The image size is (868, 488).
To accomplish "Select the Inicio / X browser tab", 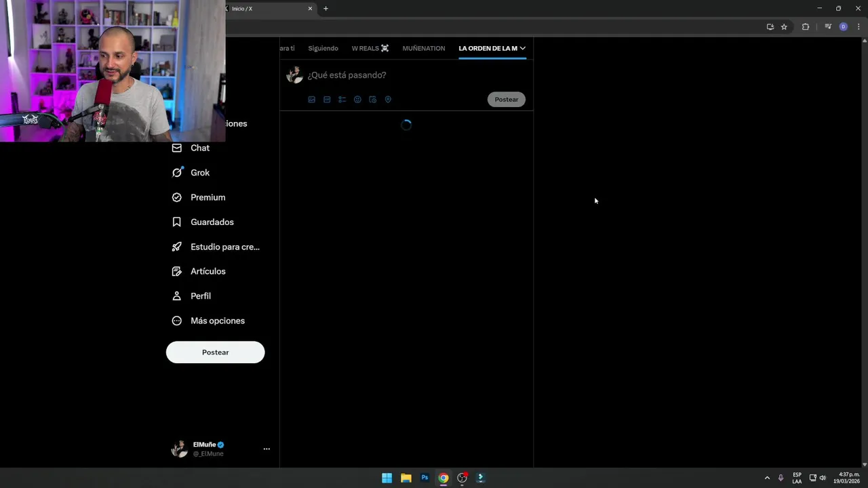I will pos(268,9).
